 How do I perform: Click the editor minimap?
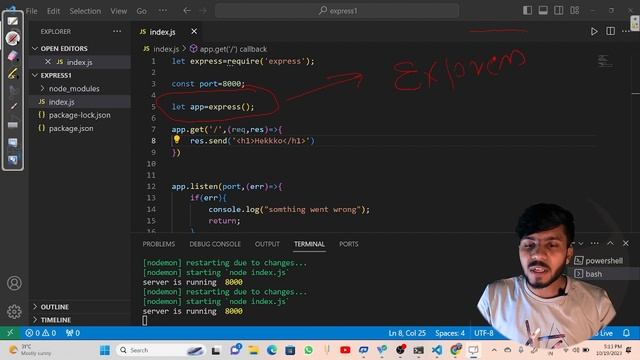605,62
